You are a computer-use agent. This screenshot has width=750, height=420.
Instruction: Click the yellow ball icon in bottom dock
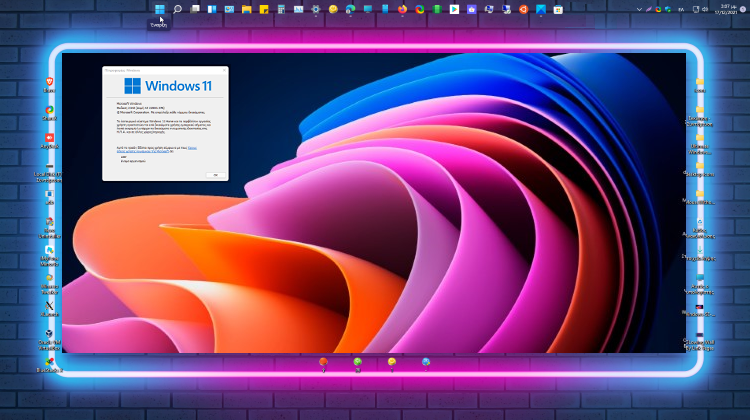coord(392,362)
